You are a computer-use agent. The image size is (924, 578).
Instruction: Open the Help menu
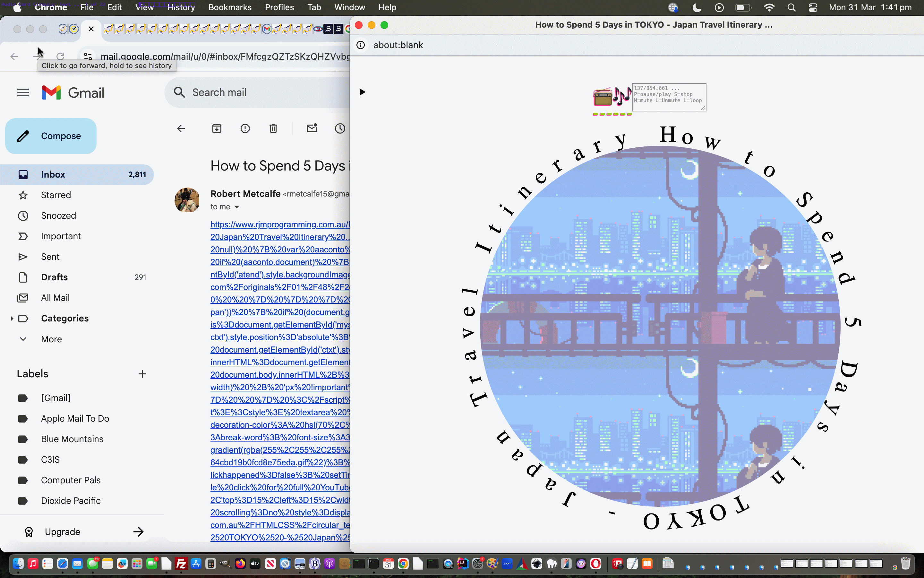(x=387, y=7)
